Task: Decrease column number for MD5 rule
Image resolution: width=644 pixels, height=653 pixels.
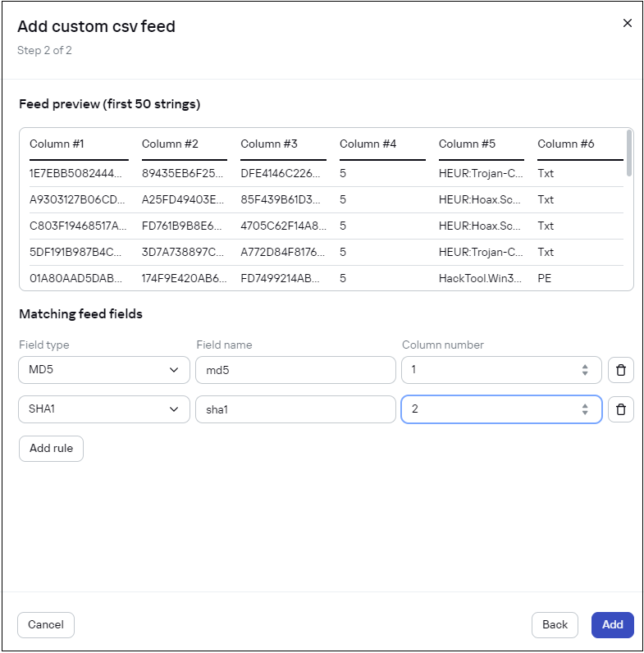Action: pyautogui.click(x=585, y=374)
